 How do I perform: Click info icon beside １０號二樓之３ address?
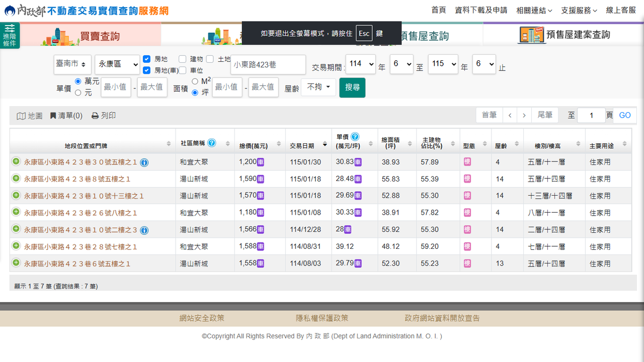[144, 230]
